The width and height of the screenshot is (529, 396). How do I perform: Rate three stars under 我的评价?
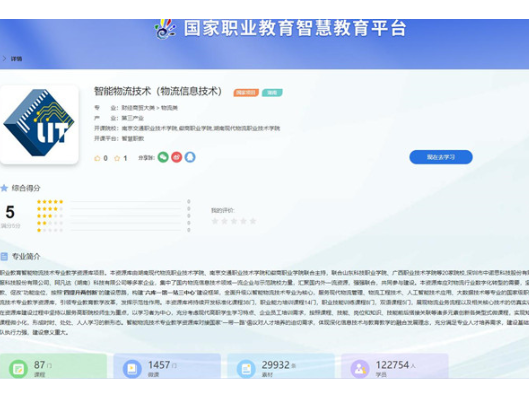click(234, 221)
